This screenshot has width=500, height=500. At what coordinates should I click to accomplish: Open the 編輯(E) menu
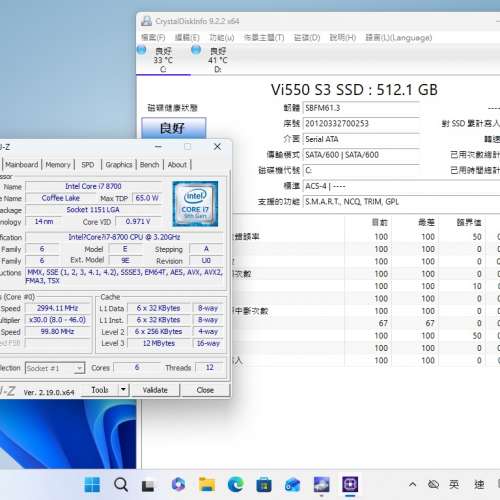click(187, 37)
